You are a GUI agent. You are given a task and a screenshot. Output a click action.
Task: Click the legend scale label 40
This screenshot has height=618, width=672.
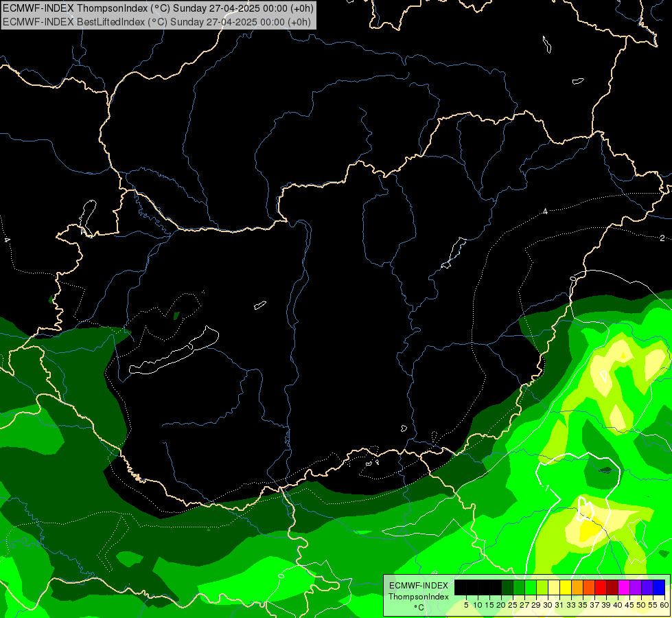coord(618,605)
